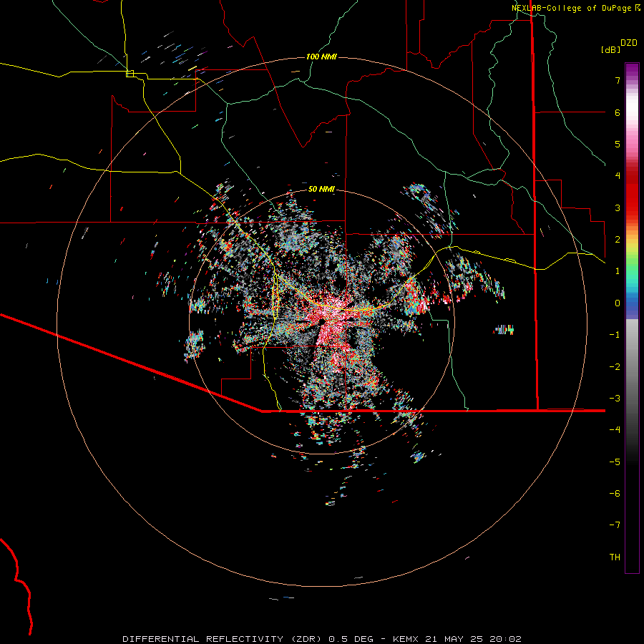Click the -6 value on the colorbar
644x644 pixels.
pyautogui.click(x=615, y=494)
